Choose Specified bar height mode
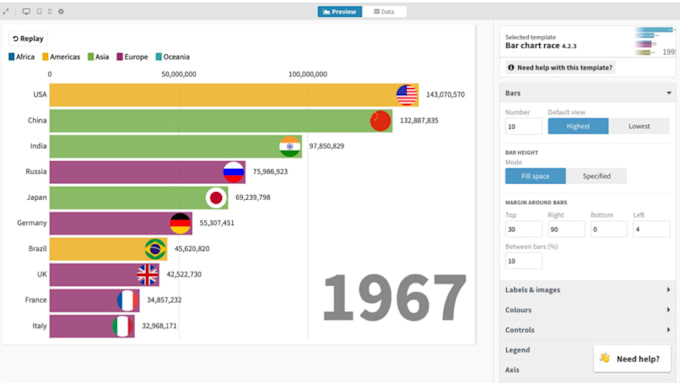 [596, 176]
